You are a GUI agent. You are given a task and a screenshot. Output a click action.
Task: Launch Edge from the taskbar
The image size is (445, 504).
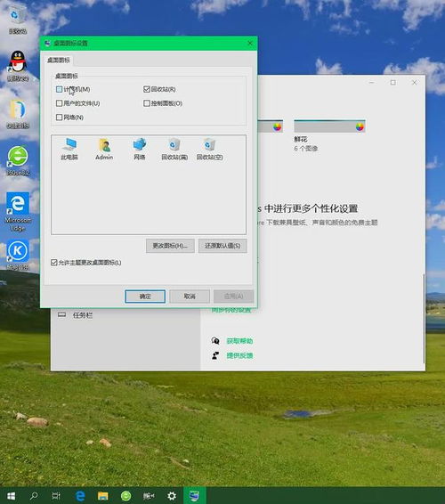pyautogui.click(x=80, y=496)
